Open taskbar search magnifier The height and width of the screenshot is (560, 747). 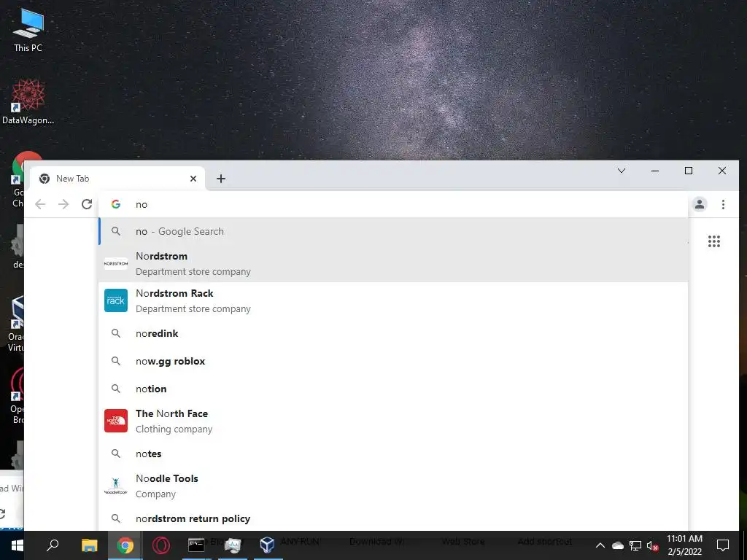(x=53, y=545)
